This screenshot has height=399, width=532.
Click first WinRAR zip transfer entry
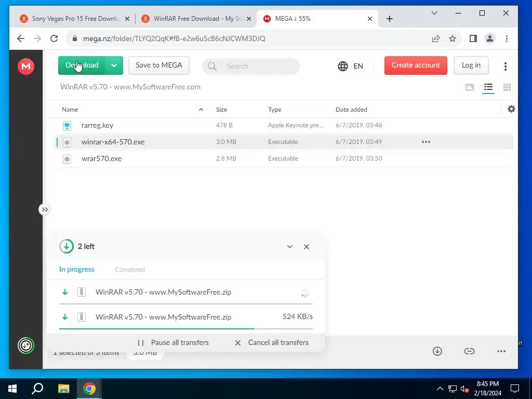(186, 292)
